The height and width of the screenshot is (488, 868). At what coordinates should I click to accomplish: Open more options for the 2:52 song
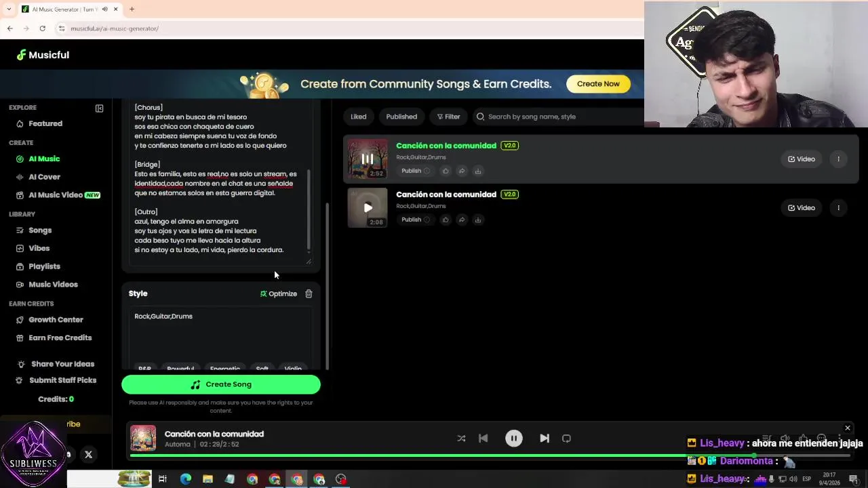click(x=838, y=159)
